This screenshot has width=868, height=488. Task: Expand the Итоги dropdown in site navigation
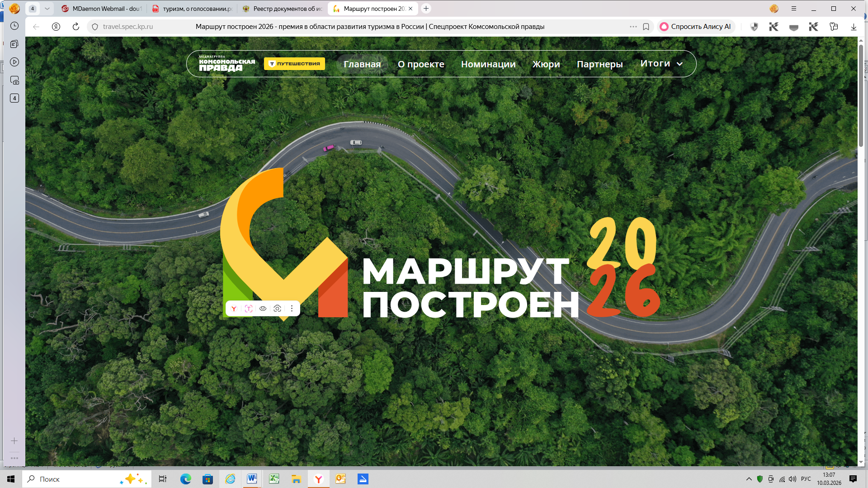[x=661, y=64]
